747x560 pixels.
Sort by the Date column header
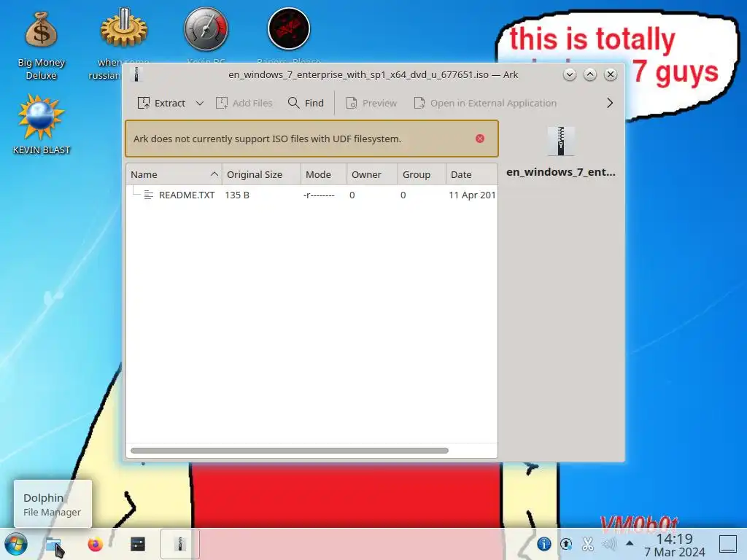point(472,174)
